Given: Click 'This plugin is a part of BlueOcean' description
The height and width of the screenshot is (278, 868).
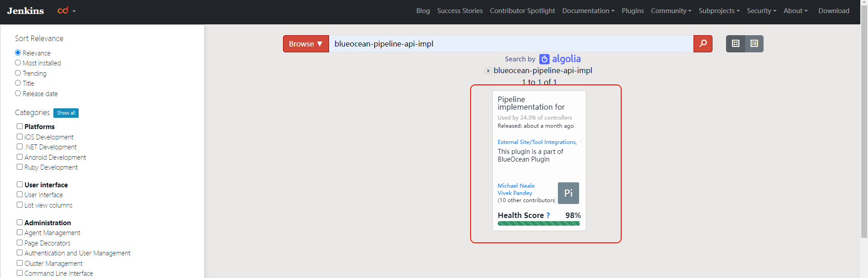Looking at the screenshot, I should (x=530, y=156).
